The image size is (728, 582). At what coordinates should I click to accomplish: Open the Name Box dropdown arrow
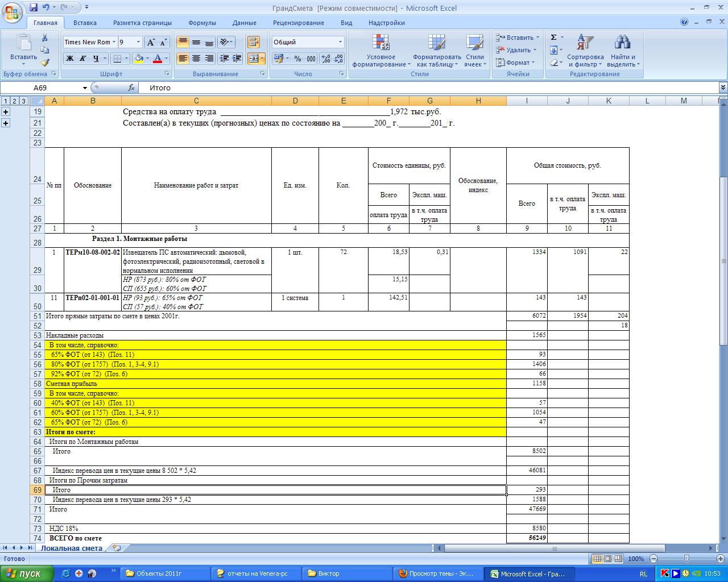click(x=85, y=88)
